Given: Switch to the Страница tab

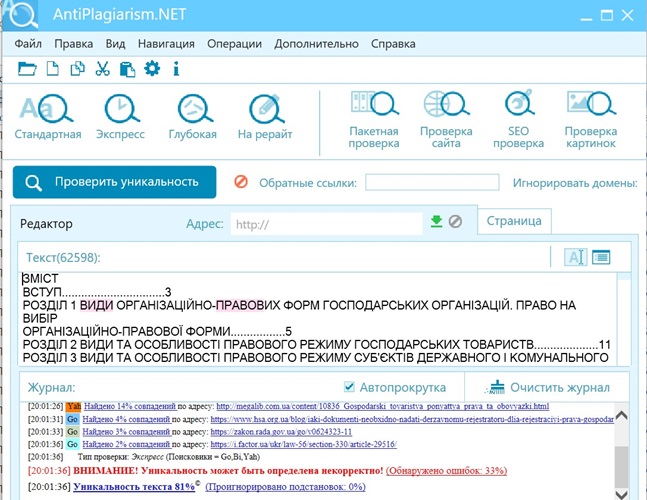Looking at the screenshot, I should (x=514, y=221).
